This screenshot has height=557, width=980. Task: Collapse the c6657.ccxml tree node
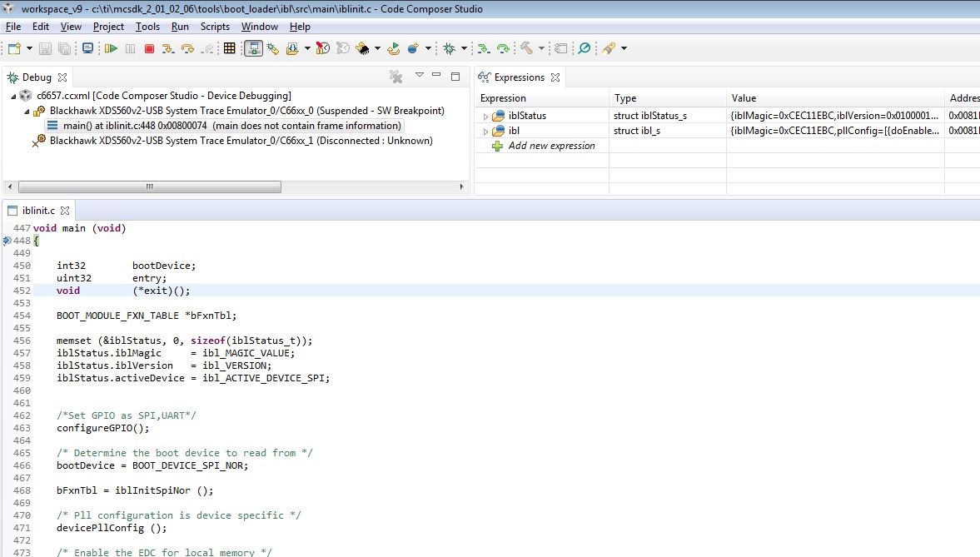(x=13, y=97)
